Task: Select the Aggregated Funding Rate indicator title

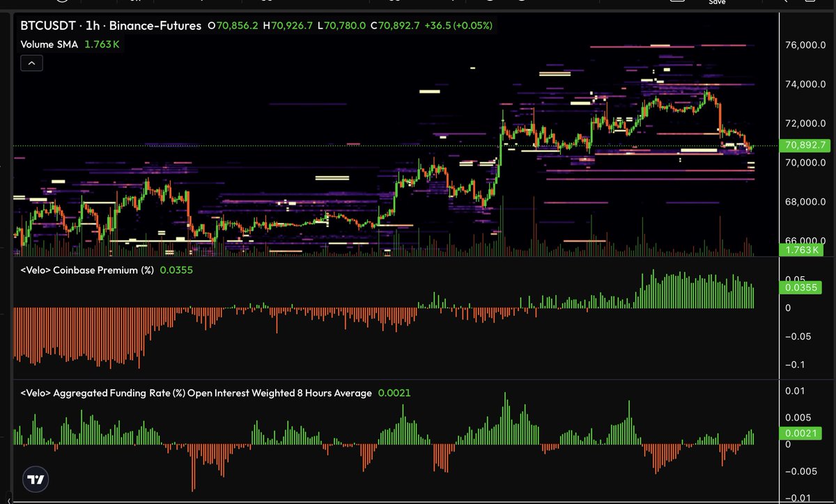Action: click(196, 393)
